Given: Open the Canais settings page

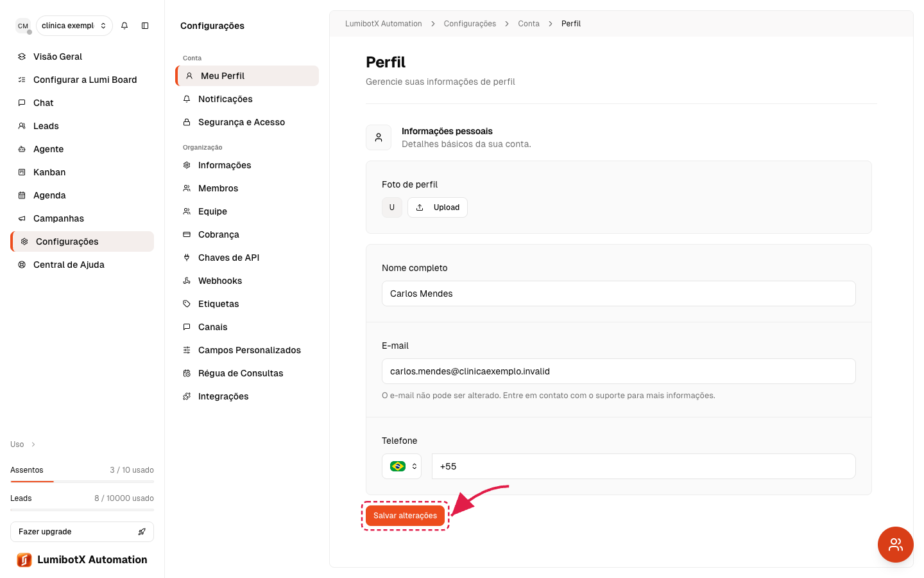Looking at the screenshot, I should point(247,327).
